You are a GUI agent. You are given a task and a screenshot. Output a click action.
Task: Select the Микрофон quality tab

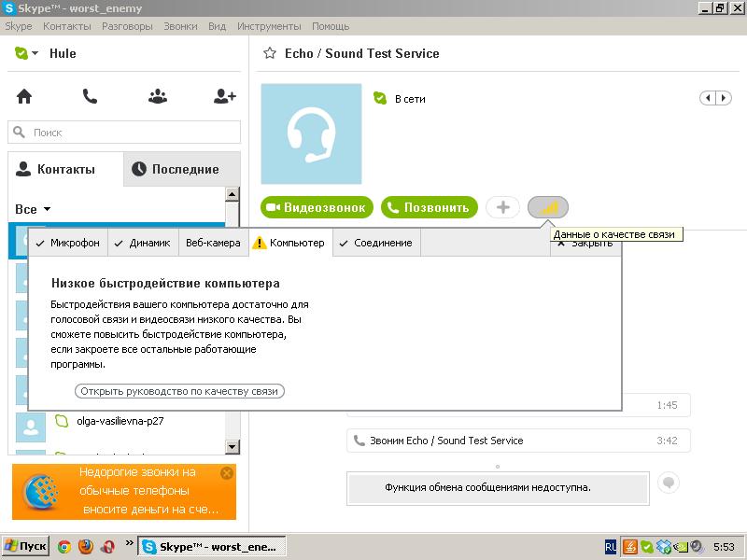(67, 243)
